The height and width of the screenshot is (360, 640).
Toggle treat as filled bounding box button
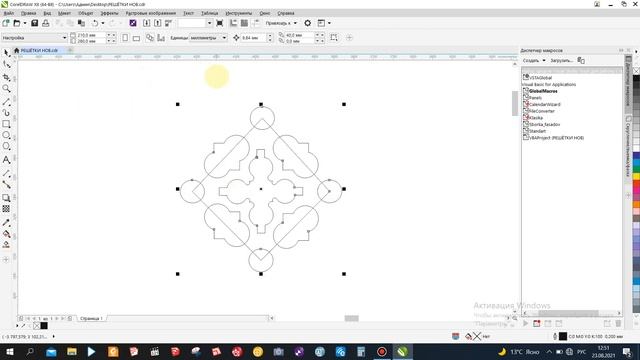point(334,38)
